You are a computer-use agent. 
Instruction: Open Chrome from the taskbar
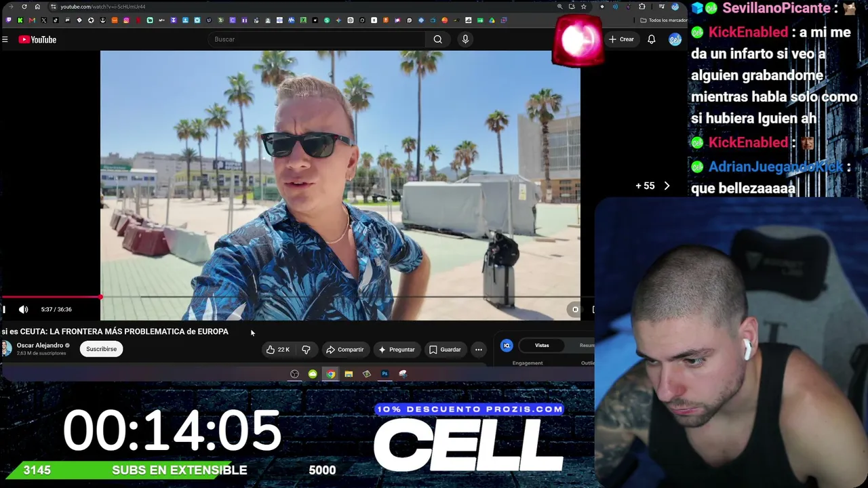click(x=330, y=374)
